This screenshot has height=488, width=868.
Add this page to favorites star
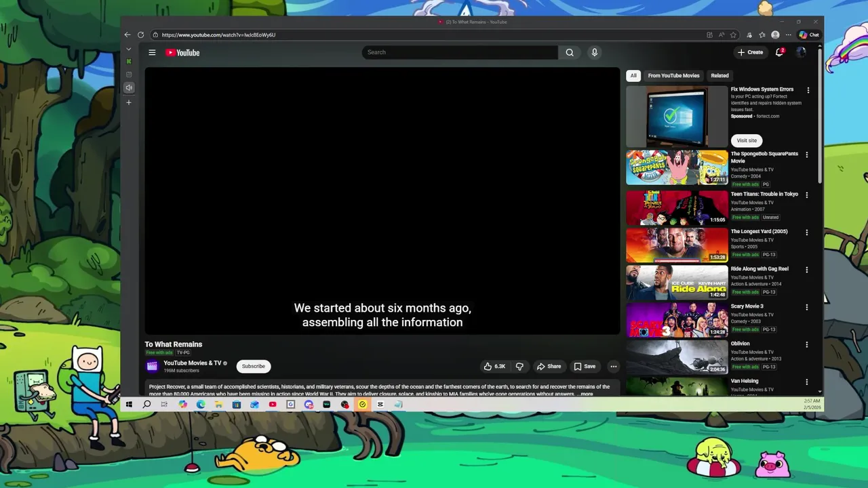pyautogui.click(x=734, y=35)
